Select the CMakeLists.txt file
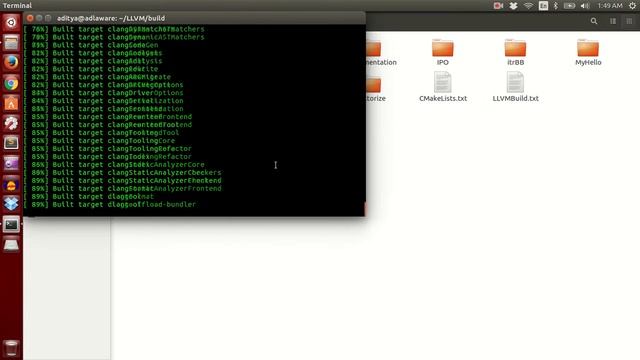 (x=443, y=87)
